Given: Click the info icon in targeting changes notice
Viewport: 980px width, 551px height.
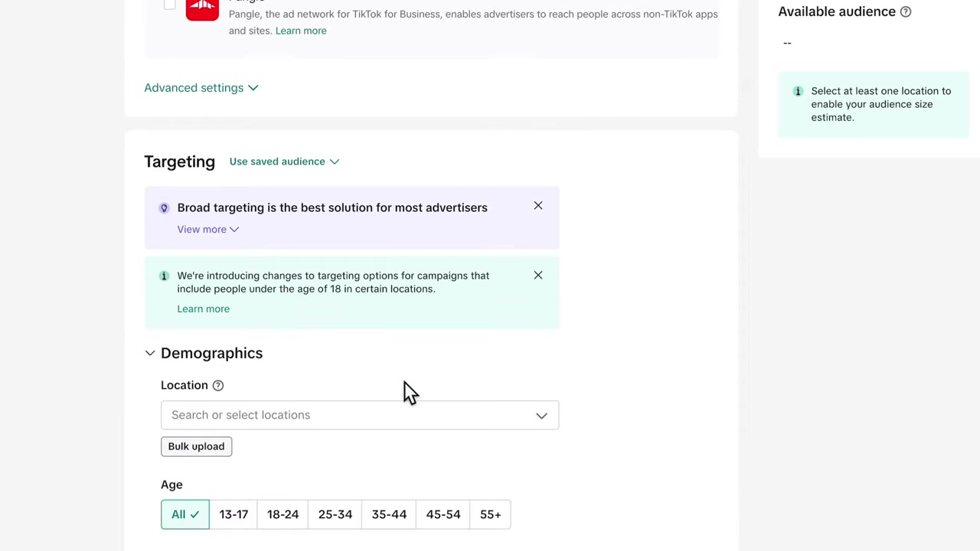Looking at the screenshot, I should click(164, 275).
